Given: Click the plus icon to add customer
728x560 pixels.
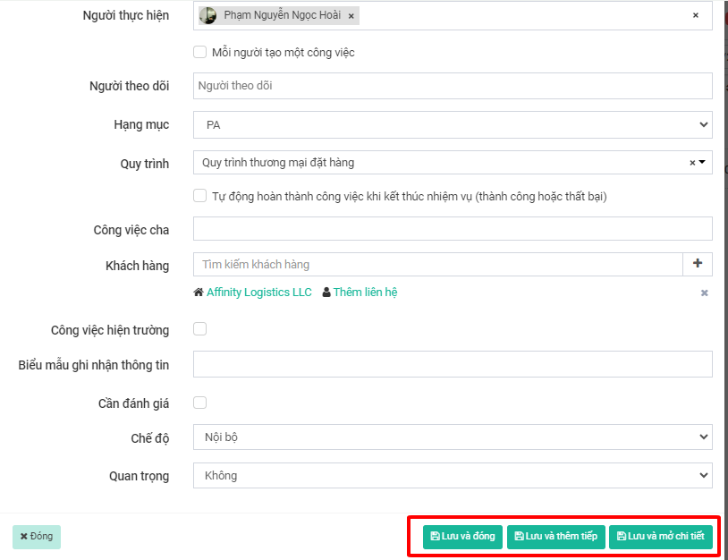Looking at the screenshot, I should (698, 264).
